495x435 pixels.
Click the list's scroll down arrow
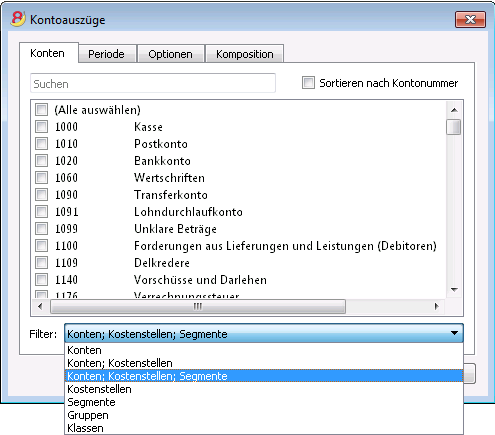454,290
